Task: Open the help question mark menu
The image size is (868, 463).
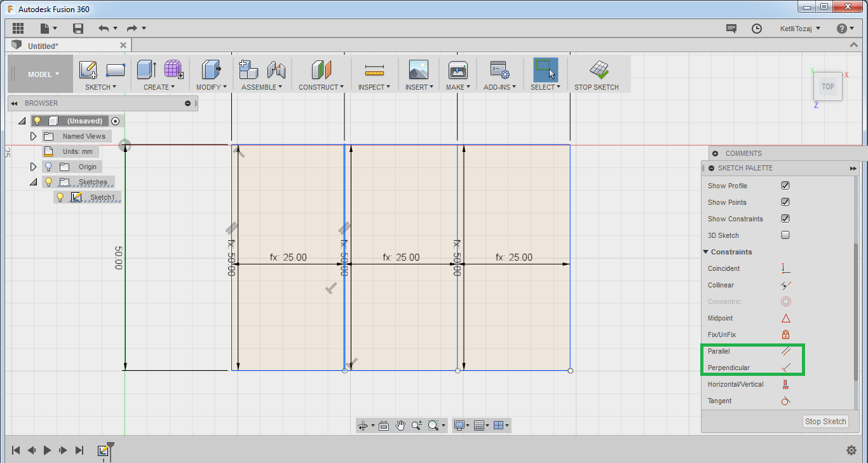Action: (845, 28)
